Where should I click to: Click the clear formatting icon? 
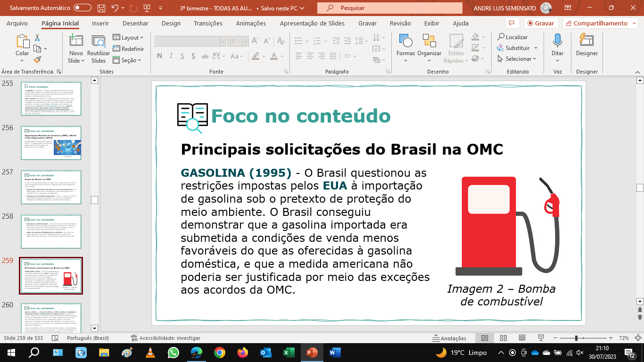[x=281, y=41]
